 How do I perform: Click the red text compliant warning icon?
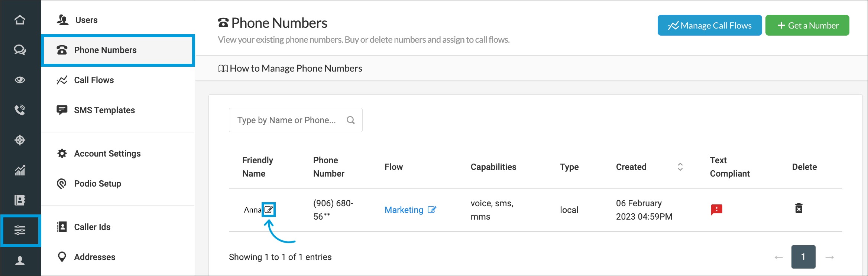716,210
